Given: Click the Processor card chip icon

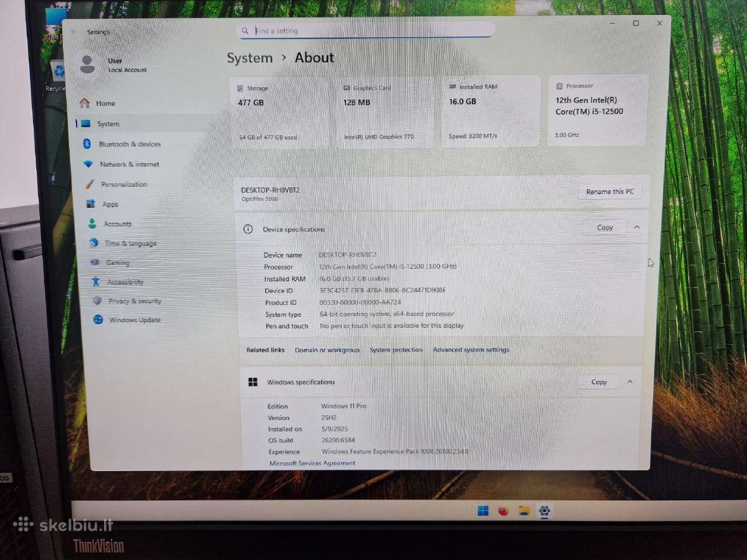Looking at the screenshot, I should pos(560,86).
